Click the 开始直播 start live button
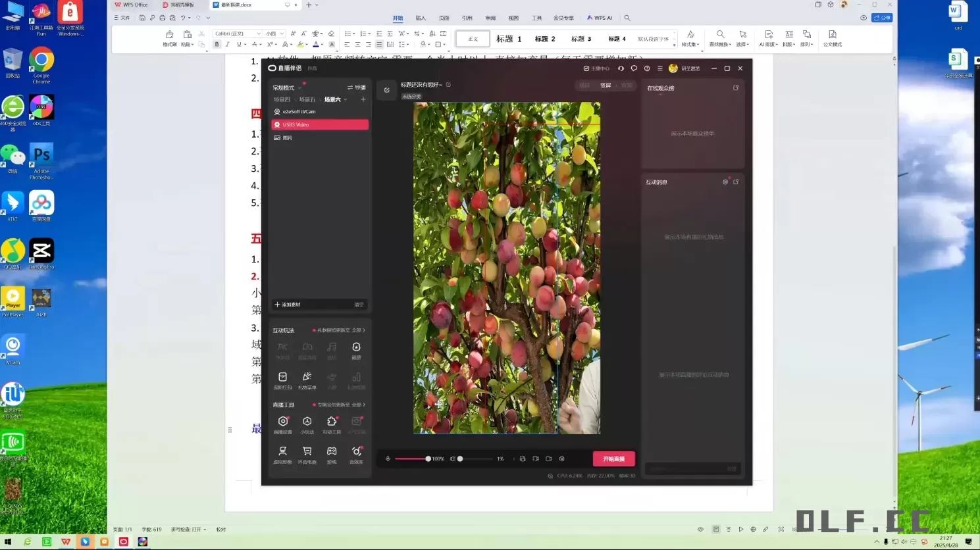 click(613, 459)
